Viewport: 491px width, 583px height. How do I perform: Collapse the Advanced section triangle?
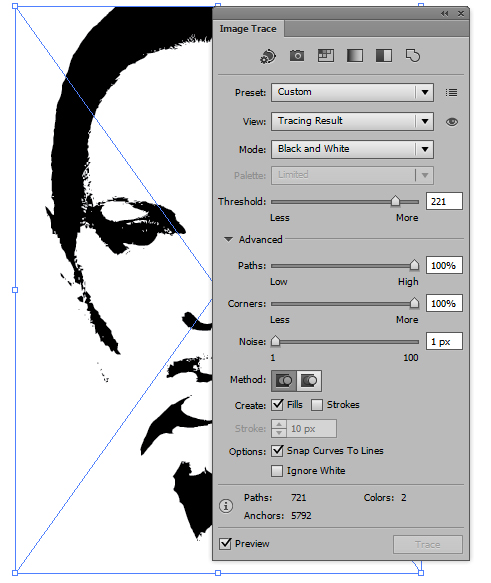(x=228, y=239)
